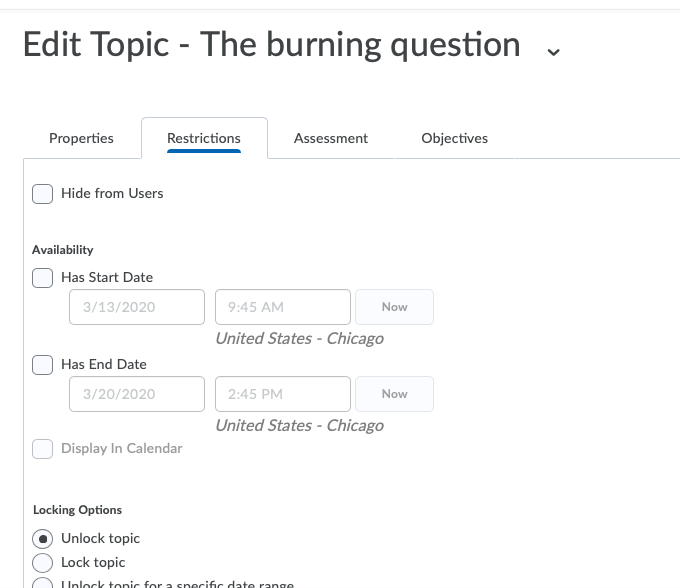Click the start time field showing 9:45 AM

(282, 307)
